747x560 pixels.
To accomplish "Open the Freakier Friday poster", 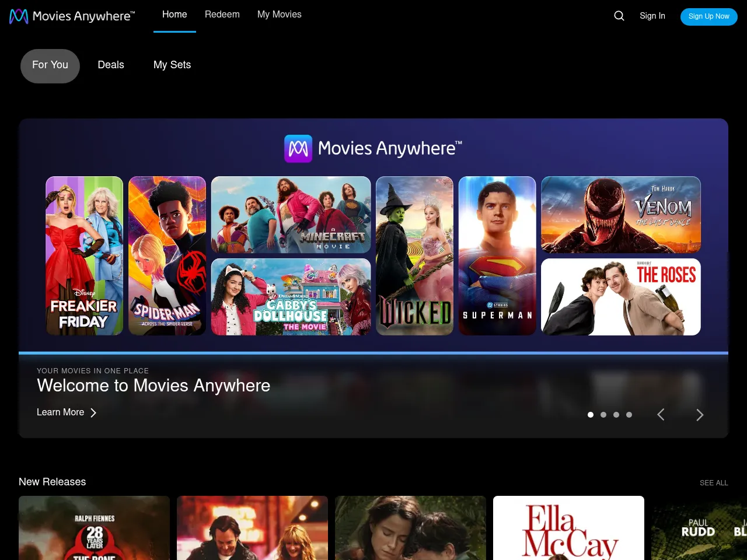I will click(x=84, y=255).
